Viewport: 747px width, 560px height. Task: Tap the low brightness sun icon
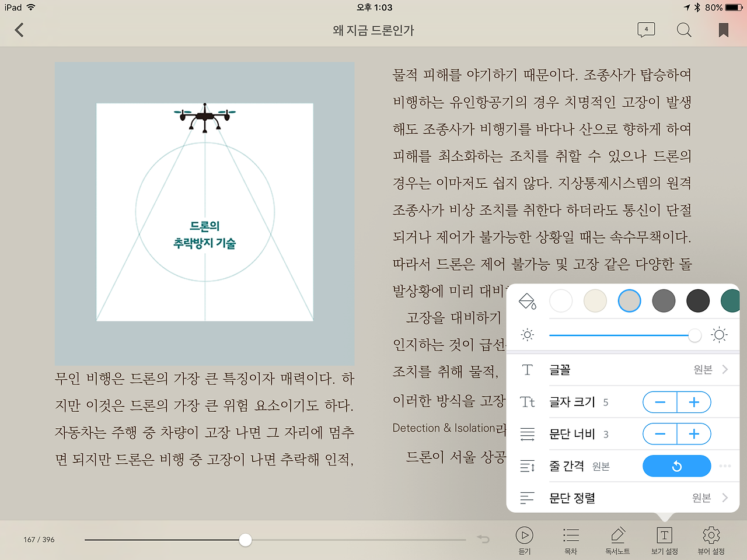528,335
